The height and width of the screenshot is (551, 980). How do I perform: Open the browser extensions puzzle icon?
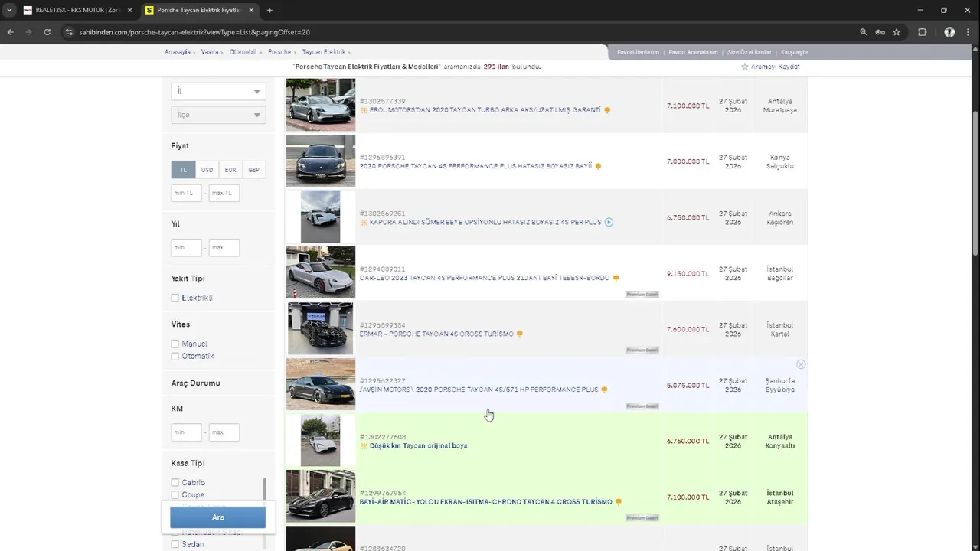tap(923, 32)
